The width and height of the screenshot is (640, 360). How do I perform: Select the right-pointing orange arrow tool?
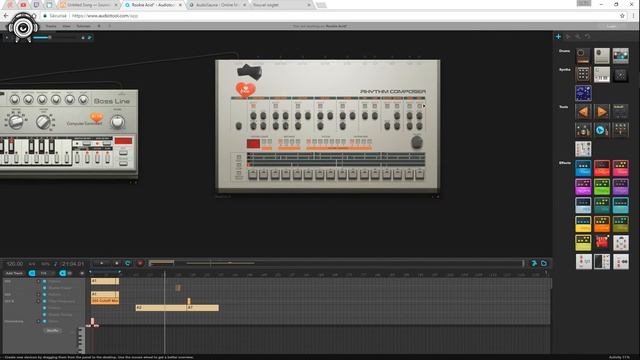[x=602, y=111]
